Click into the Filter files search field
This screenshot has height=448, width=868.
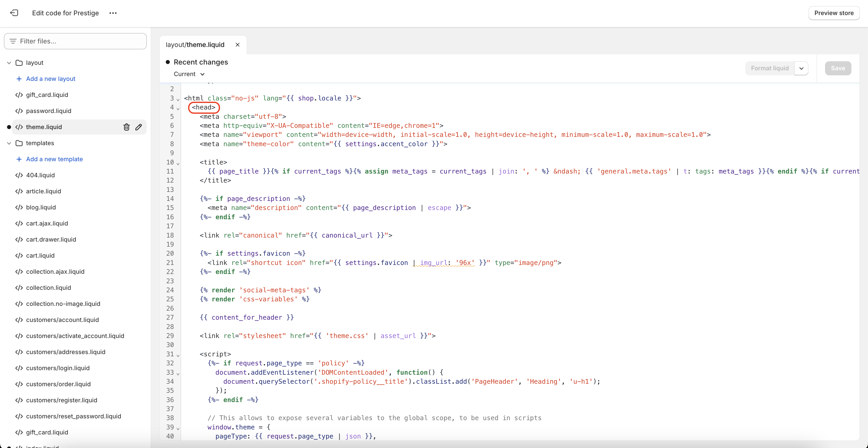76,41
